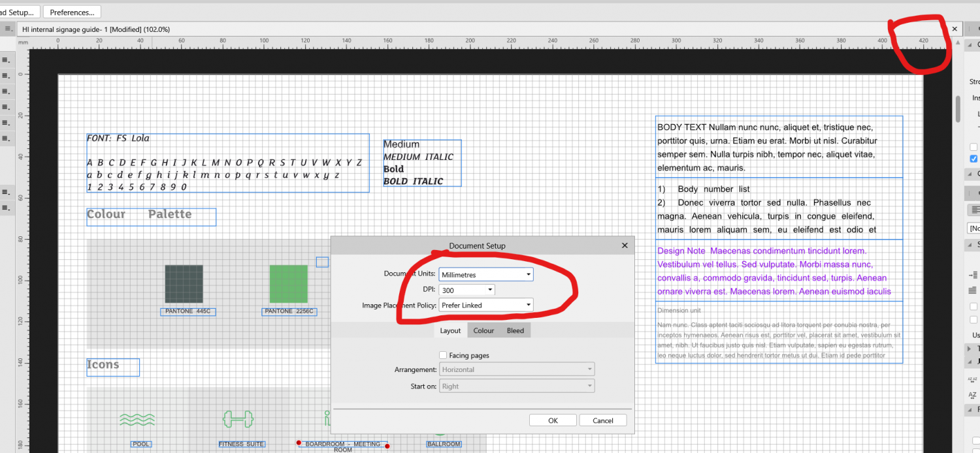Enable the Facing pages checkbox
Viewport: 980px width, 453px height.
444,356
